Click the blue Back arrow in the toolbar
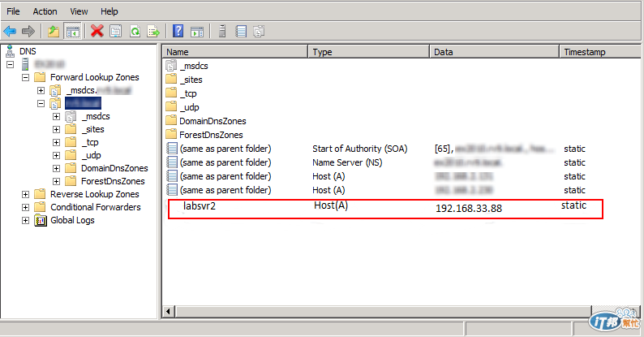The width and height of the screenshot is (644, 337). click(x=10, y=31)
